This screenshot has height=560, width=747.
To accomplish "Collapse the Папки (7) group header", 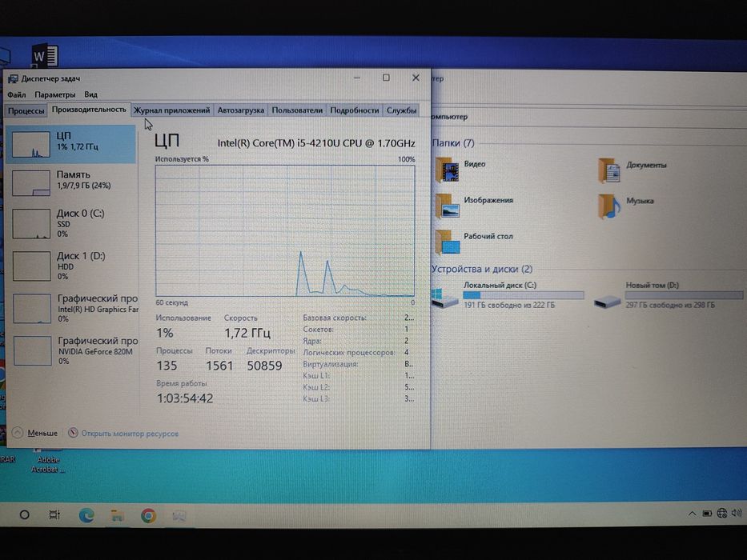I will pyautogui.click(x=453, y=143).
